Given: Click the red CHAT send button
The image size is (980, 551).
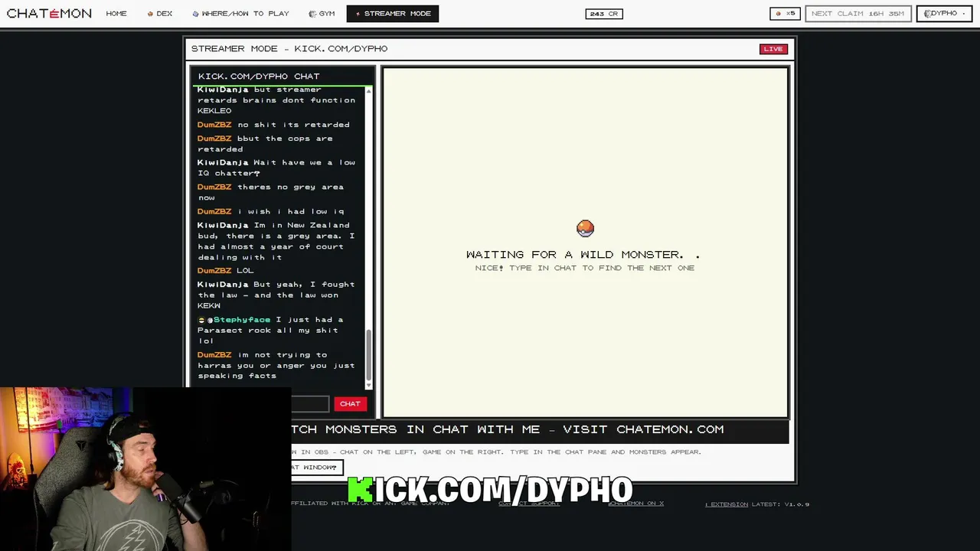Looking at the screenshot, I should tap(350, 404).
